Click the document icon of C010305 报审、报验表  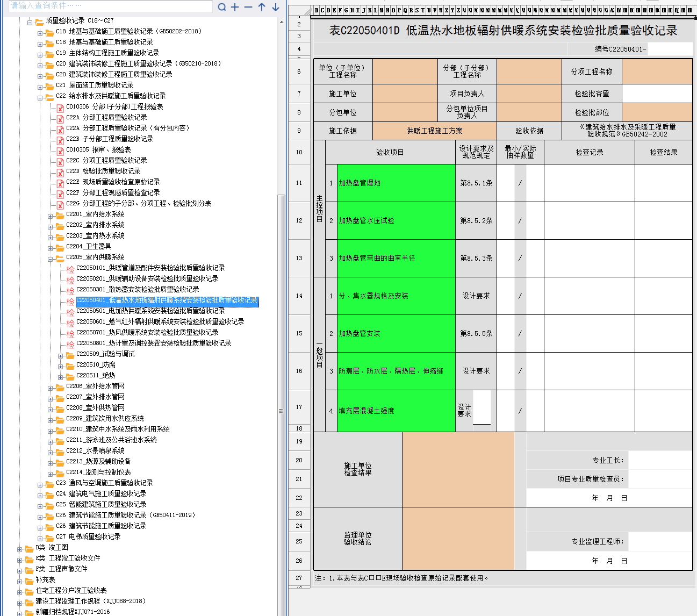coord(60,151)
